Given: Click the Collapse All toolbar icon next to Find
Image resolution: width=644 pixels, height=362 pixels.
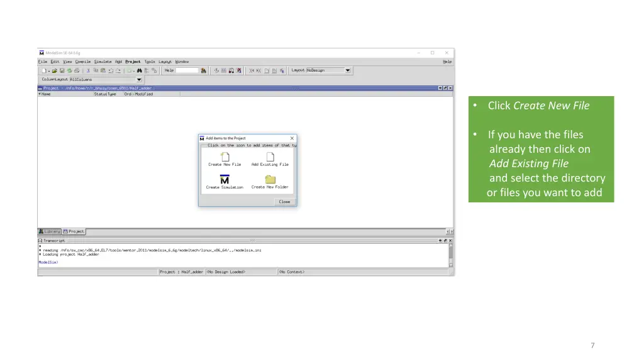Looking at the screenshot, I should 147,70.
